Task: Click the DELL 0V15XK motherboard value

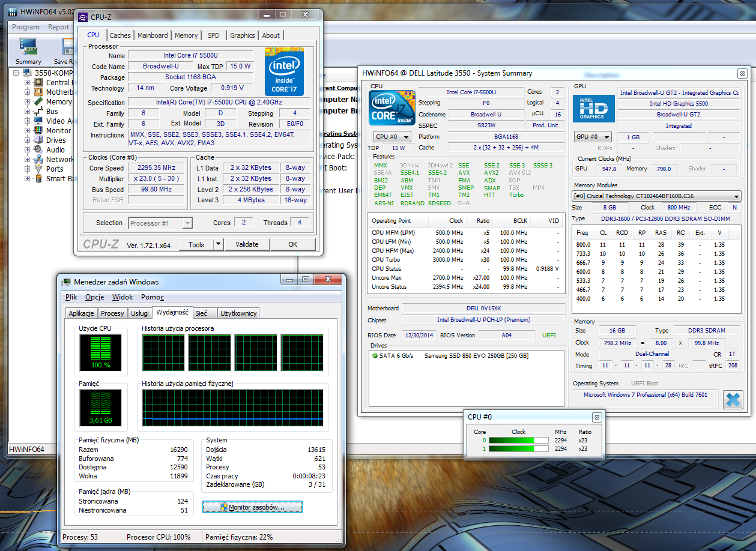Action: click(x=483, y=309)
